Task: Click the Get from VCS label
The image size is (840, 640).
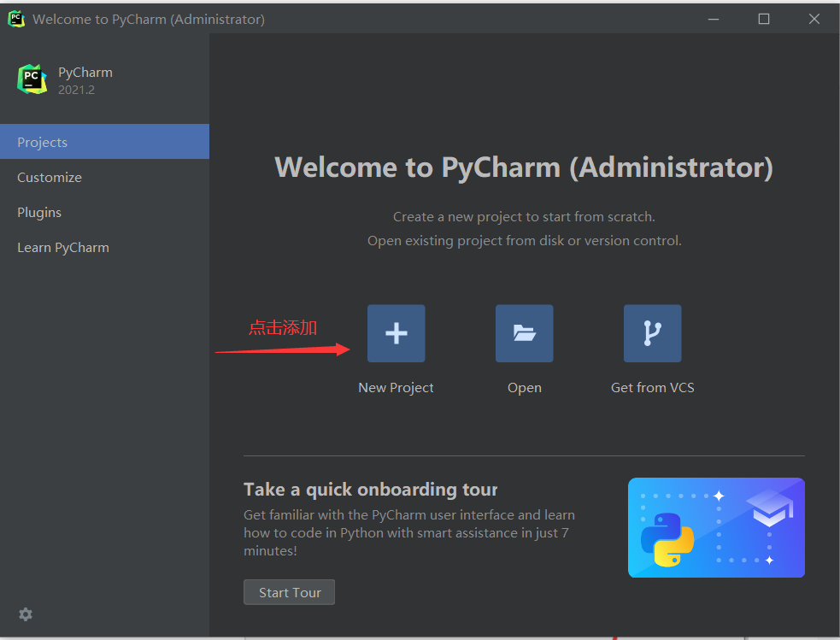Action: tap(653, 387)
